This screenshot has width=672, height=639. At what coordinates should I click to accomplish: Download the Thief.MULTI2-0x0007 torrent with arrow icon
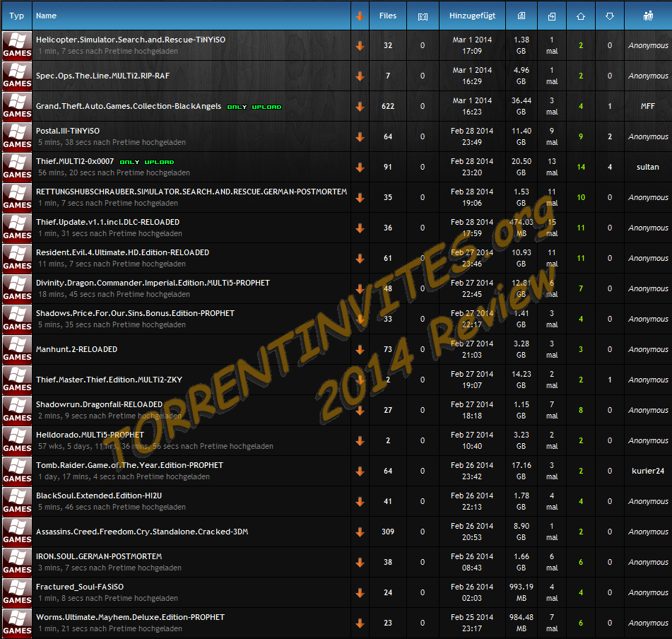[x=360, y=168]
